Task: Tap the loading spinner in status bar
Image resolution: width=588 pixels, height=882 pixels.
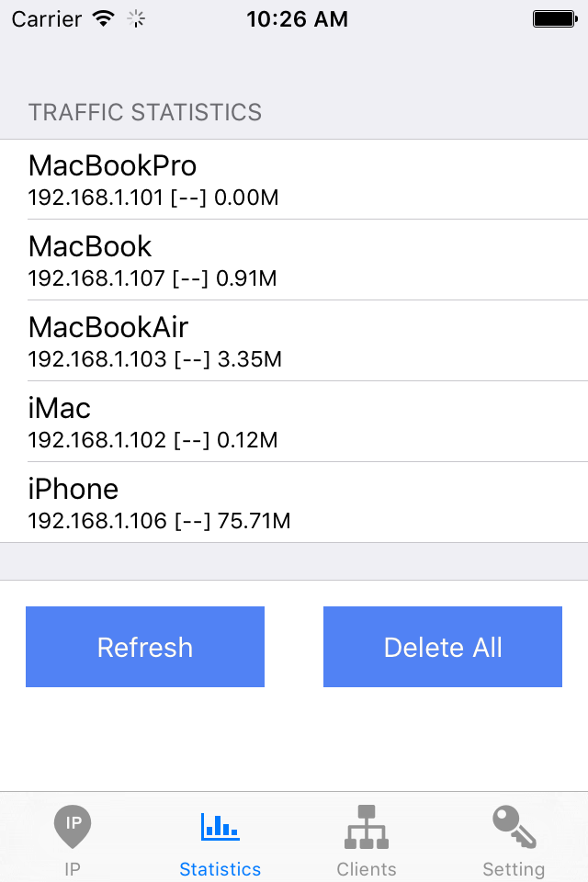Action: 136,19
